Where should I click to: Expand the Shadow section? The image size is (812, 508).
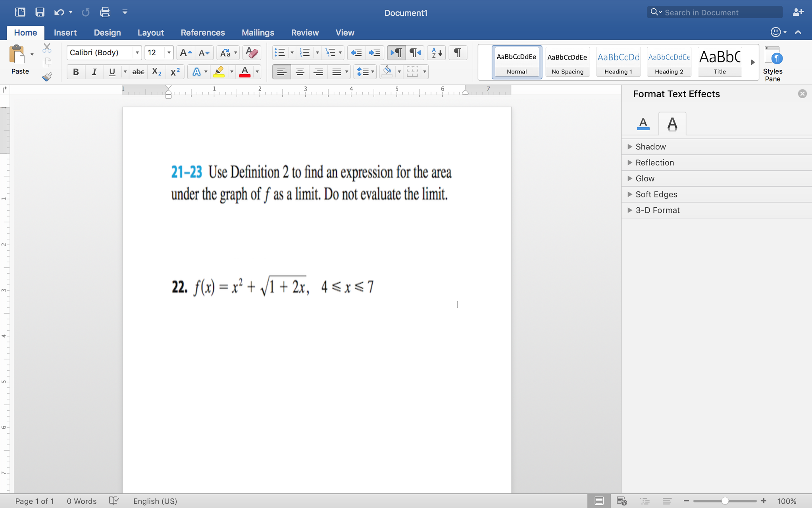[650, 147]
